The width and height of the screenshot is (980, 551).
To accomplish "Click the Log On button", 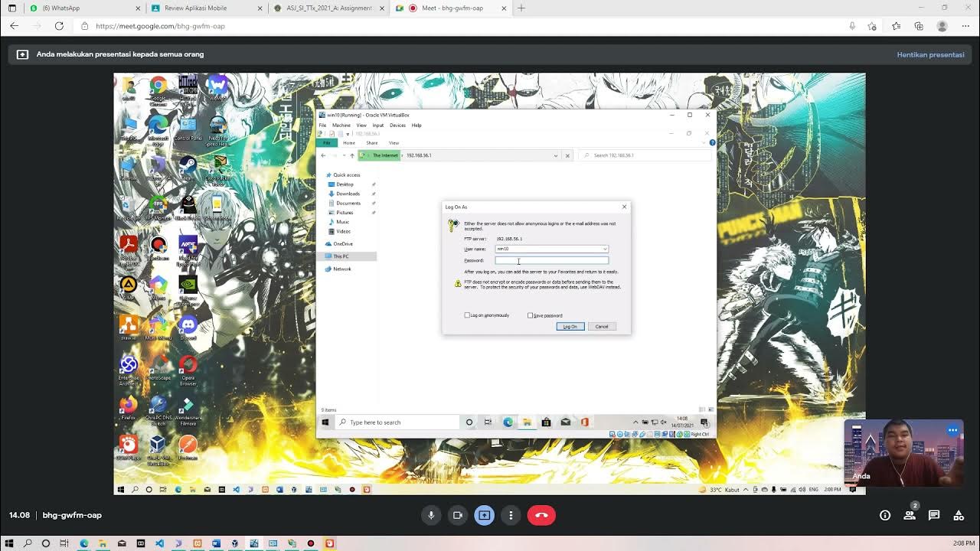I will pos(570,327).
